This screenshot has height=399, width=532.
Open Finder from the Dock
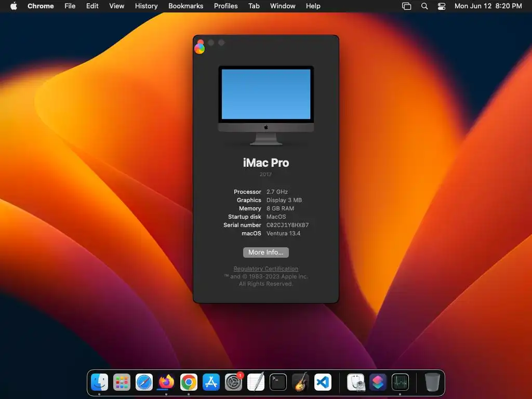(99, 382)
